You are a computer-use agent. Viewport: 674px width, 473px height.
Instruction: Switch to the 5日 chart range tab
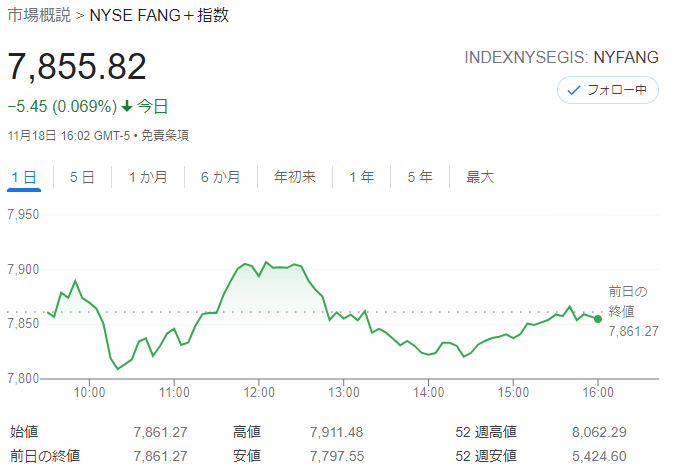point(82,177)
